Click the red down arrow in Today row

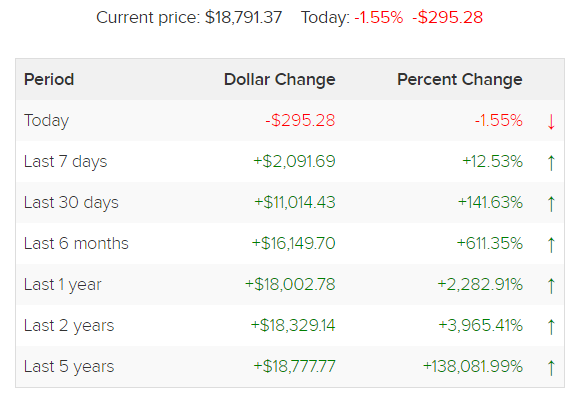click(x=551, y=122)
